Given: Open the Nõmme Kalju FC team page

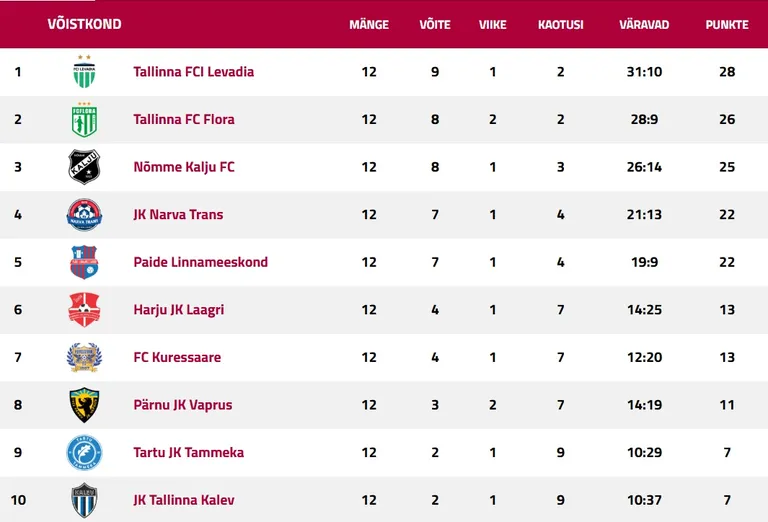Looking at the screenshot, I should click(184, 166).
